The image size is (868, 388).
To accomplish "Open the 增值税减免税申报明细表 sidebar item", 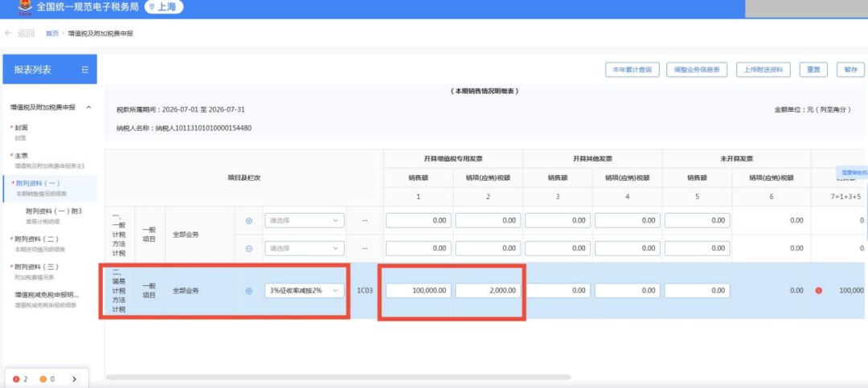I will click(47, 300).
